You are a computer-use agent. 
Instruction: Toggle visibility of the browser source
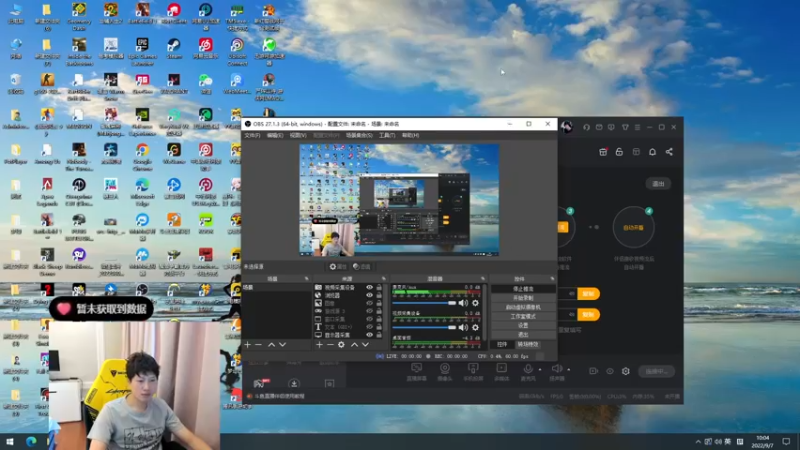(x=369, y=295)
